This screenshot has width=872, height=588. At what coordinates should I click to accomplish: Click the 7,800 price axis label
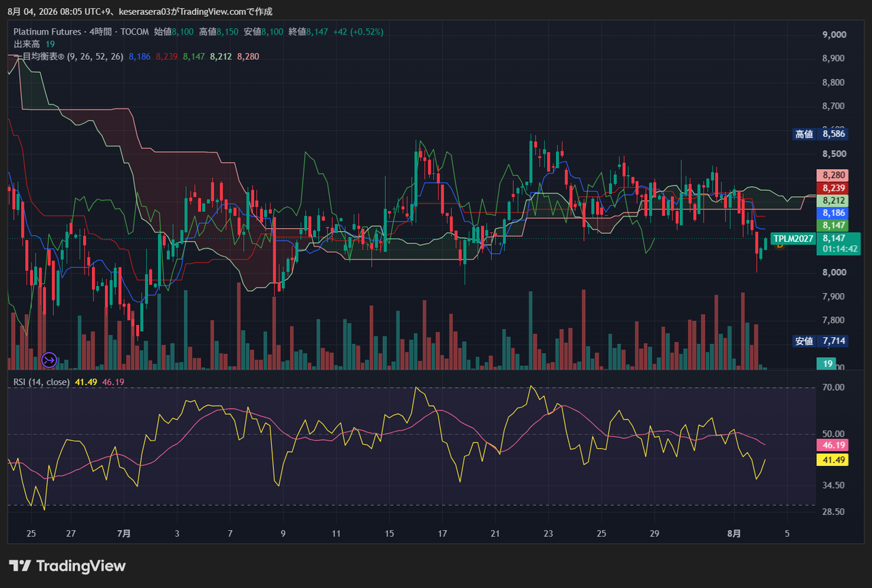[x=835, y=320]
